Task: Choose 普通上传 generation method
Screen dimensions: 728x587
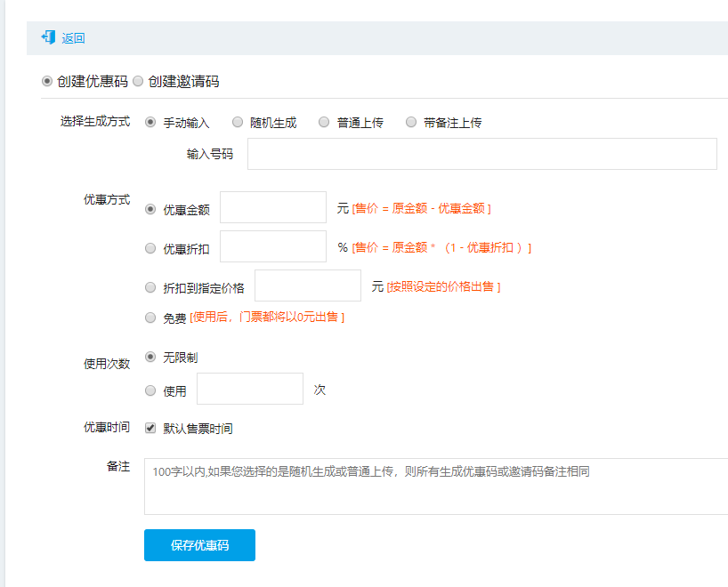Action: pos(324,122)
